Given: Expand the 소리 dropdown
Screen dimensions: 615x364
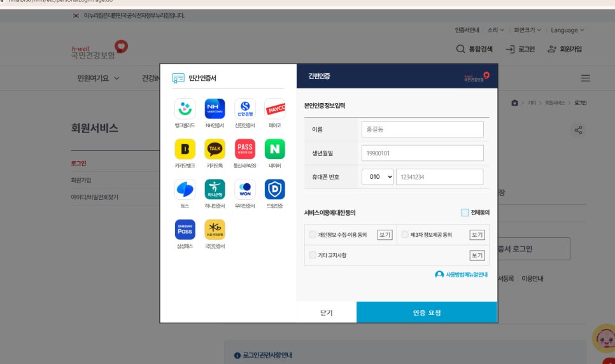Looking at the screenshot, I should point(496,30).
